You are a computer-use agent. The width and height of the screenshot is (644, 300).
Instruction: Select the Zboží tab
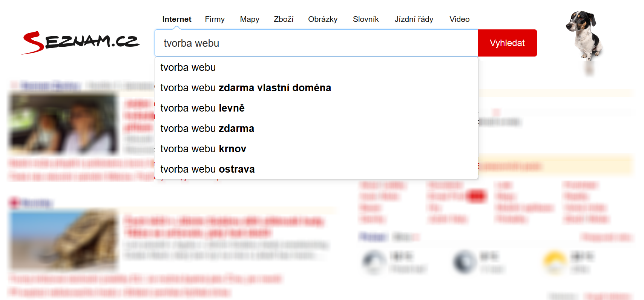pyautogui.click(x=284, y=19)
